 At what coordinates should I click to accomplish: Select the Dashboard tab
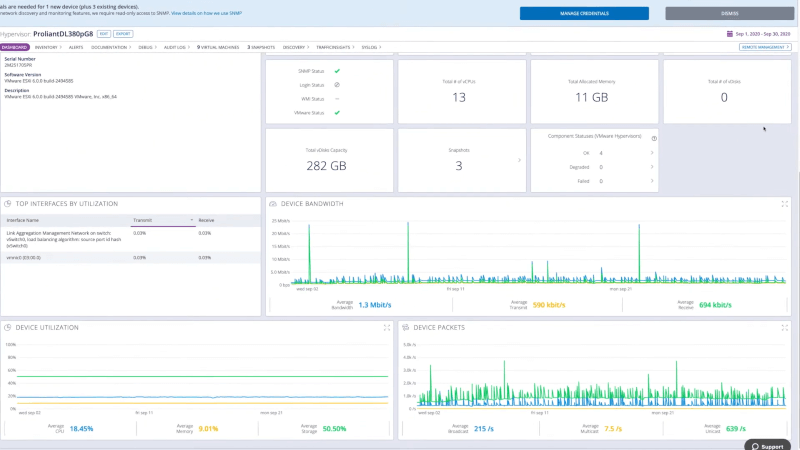(x=15, y=47)
